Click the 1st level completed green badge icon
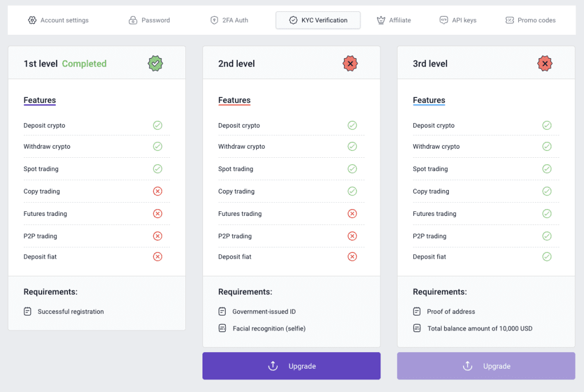The width and height of the screenshot is (584, 392). click(156, 63)
